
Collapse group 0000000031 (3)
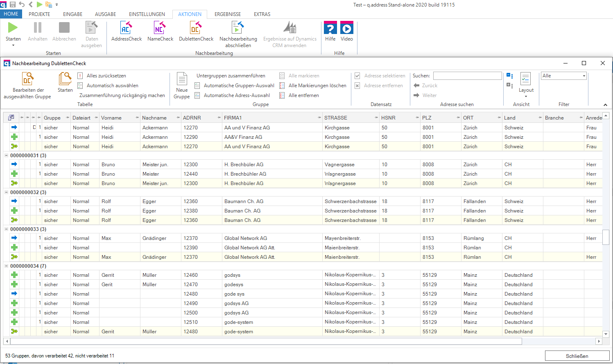7,155
